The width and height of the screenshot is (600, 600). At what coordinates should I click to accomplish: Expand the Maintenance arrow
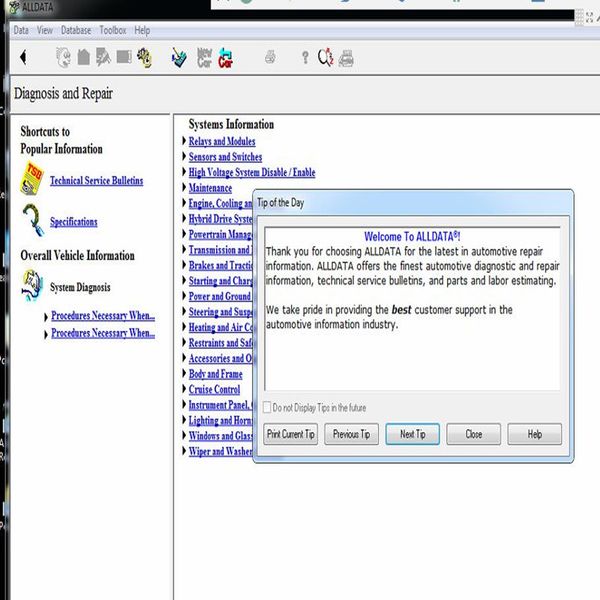pyautogui.click(x=184, y=188)
